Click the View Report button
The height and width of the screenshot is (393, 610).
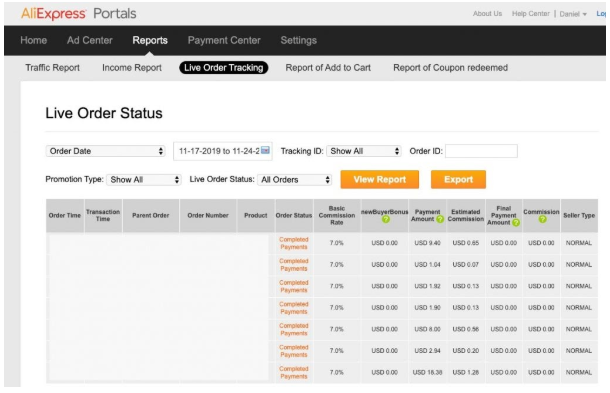[x=380, y=179]
